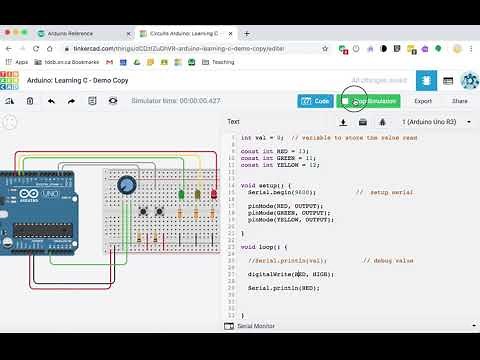
Task: Click the macOS green fullscreen window button
Action: coord(24,32)
